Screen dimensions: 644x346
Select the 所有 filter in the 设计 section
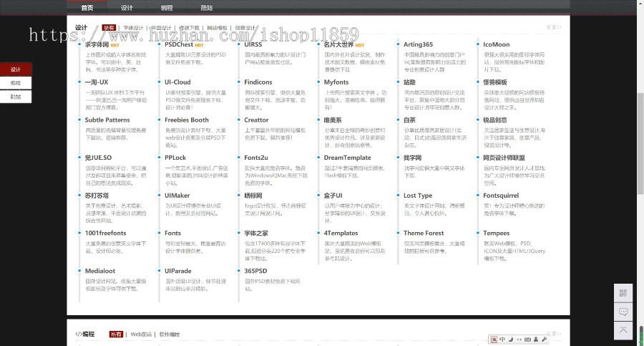pyautogui.click(x=109, y=27)
